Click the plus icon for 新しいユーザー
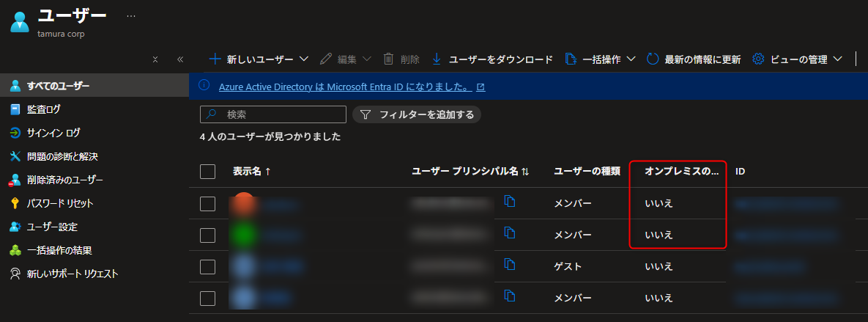This screenshot has width=868, height=322. pos(215,59)
